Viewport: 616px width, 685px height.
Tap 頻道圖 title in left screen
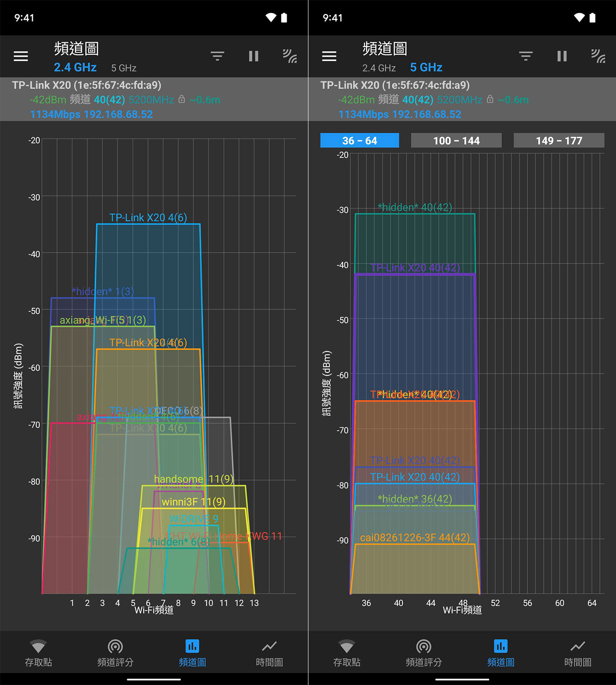(x=77, y=48)
